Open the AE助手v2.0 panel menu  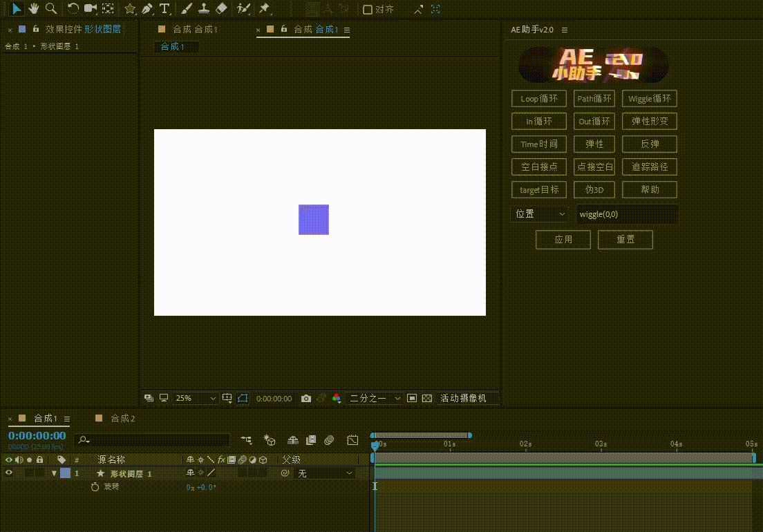(x=565, y=30)
